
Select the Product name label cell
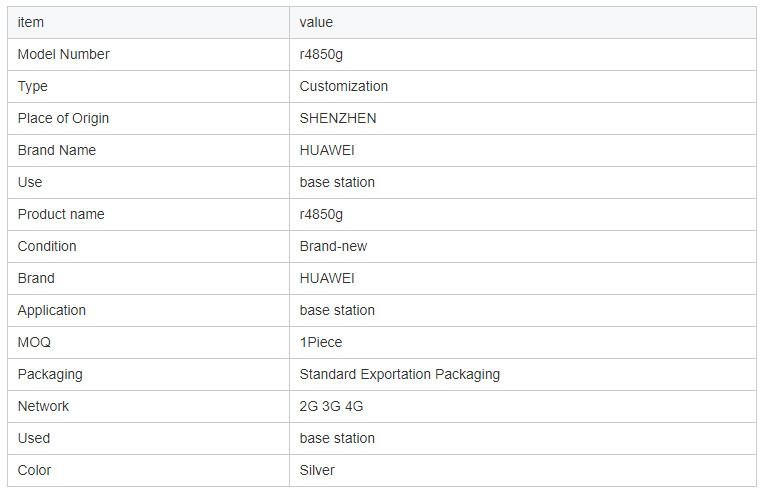click(61, 214)
